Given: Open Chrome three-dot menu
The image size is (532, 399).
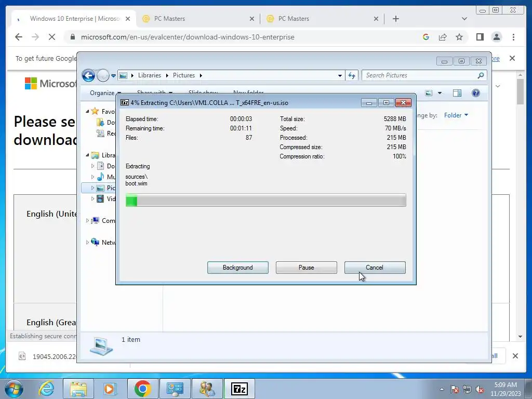Looking at the screenshot, I should coord(514,37).
